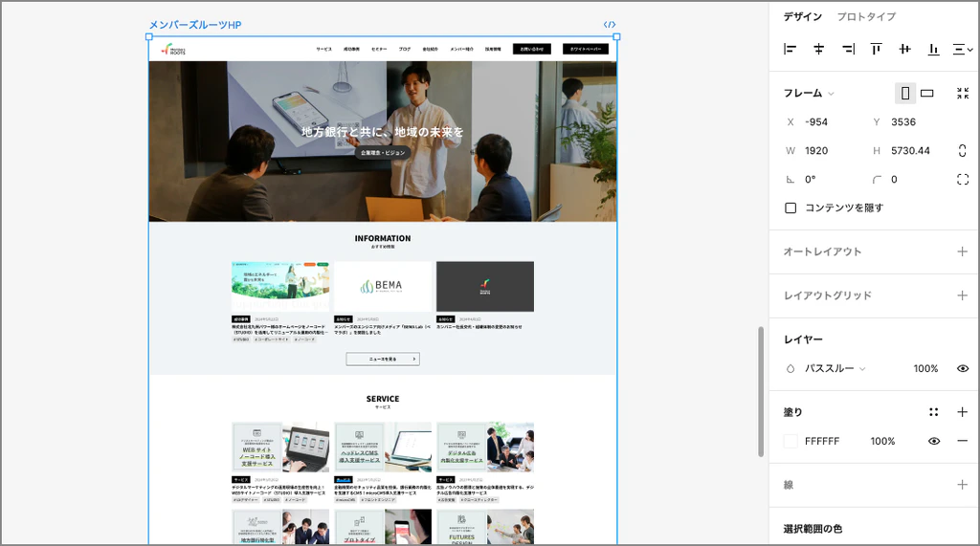
Task: Switch to the プロトタイプ tab
Action: (866, 17)
